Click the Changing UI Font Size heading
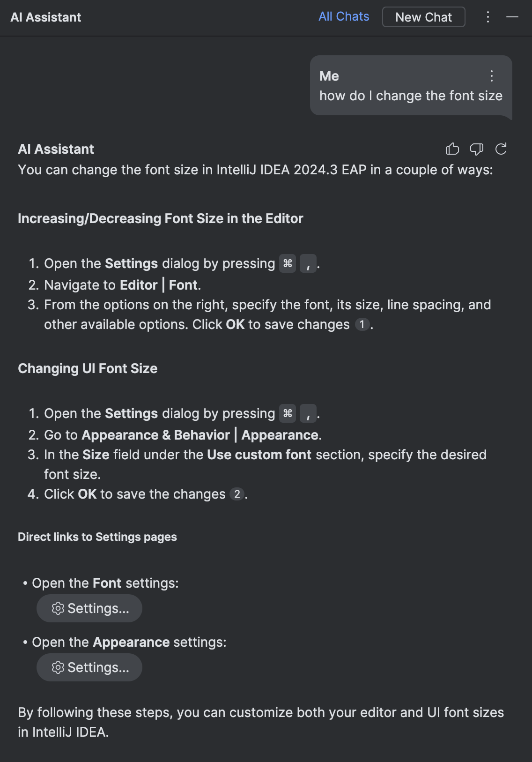The height and width of the screenshot is (762, 532). click(88, 368)
